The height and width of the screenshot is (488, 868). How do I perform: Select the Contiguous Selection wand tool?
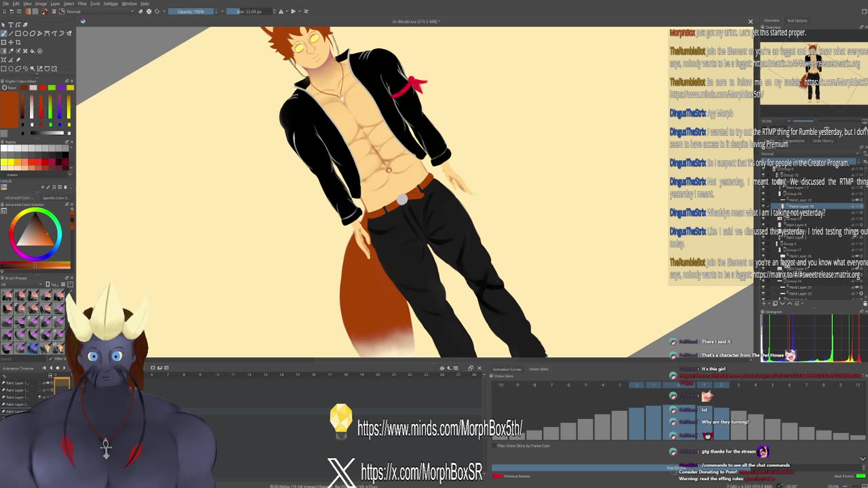pos(33,68)
